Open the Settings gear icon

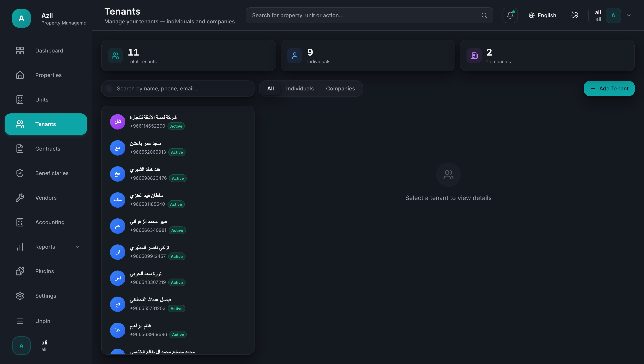click(20, 295)
